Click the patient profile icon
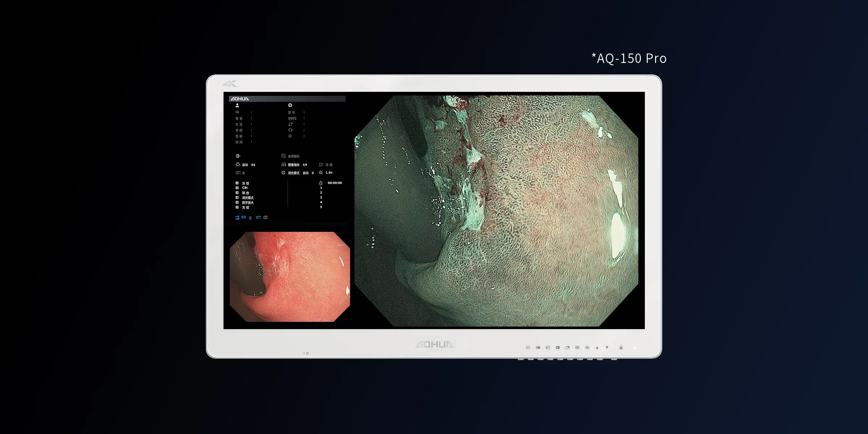 [237, 105]
